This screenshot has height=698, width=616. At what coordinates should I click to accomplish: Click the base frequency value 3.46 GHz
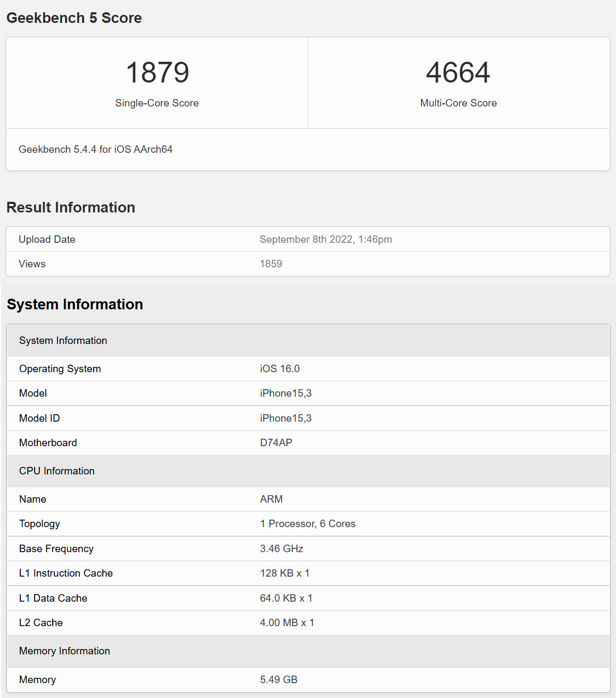[x=281, y=549]
